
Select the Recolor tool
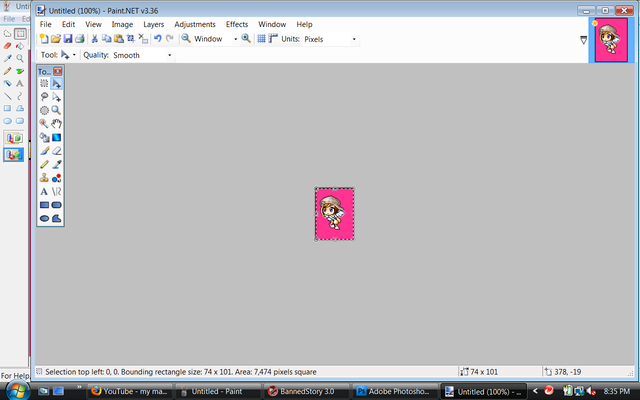[x=56, y=178]
